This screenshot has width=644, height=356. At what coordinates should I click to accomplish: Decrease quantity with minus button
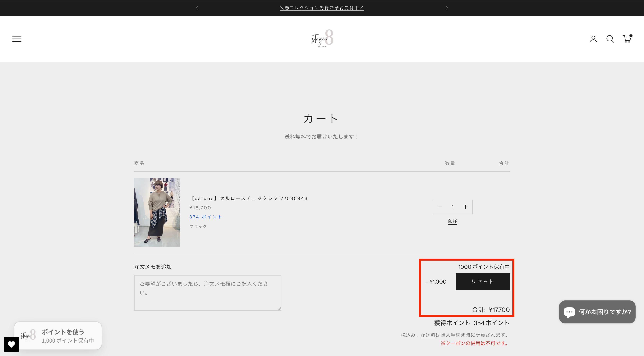[439, 207]
